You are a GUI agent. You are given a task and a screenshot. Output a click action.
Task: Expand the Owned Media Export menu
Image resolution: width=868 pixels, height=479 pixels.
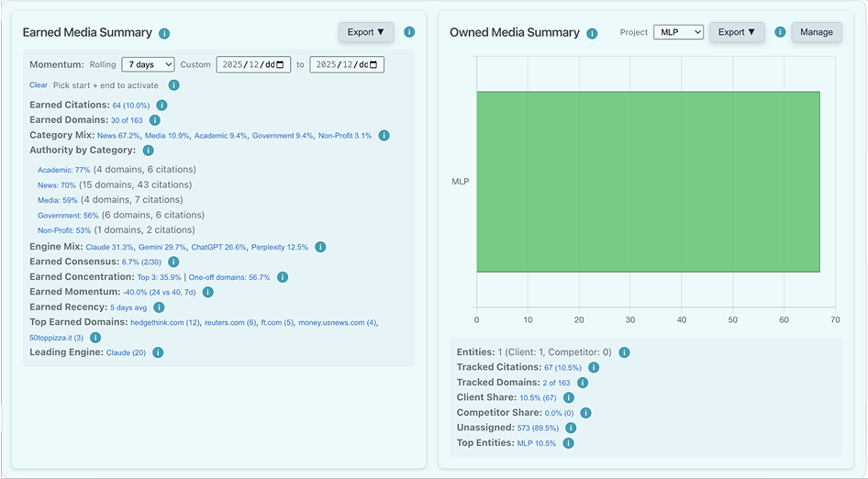(x=737, y=32)
